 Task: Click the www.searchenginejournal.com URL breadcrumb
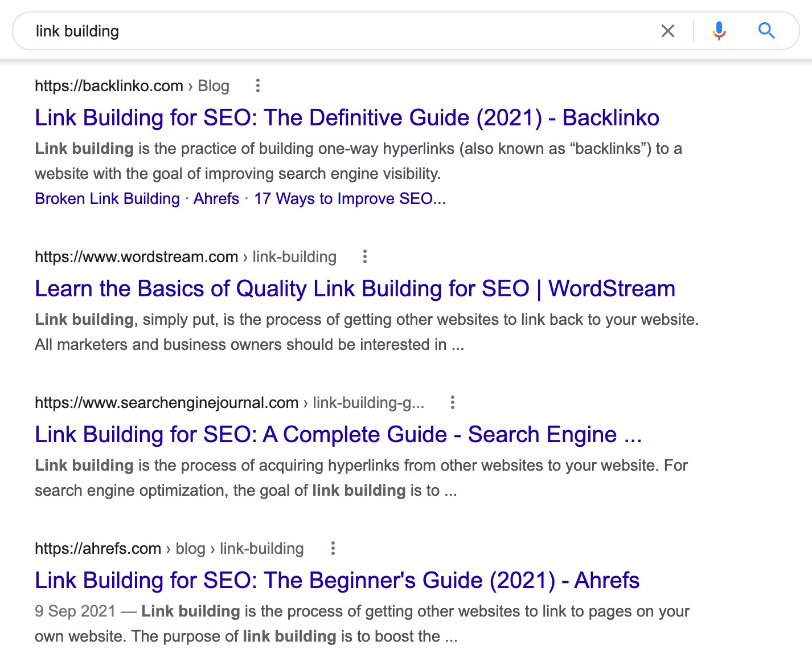pyautogui.click(x=229, y=403)
